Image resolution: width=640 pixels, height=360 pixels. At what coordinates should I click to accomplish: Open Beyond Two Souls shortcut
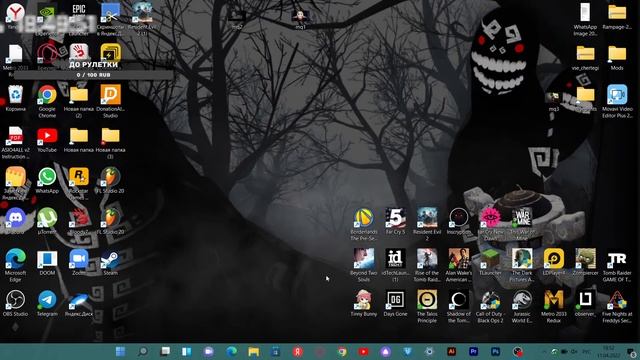(364, 259)
